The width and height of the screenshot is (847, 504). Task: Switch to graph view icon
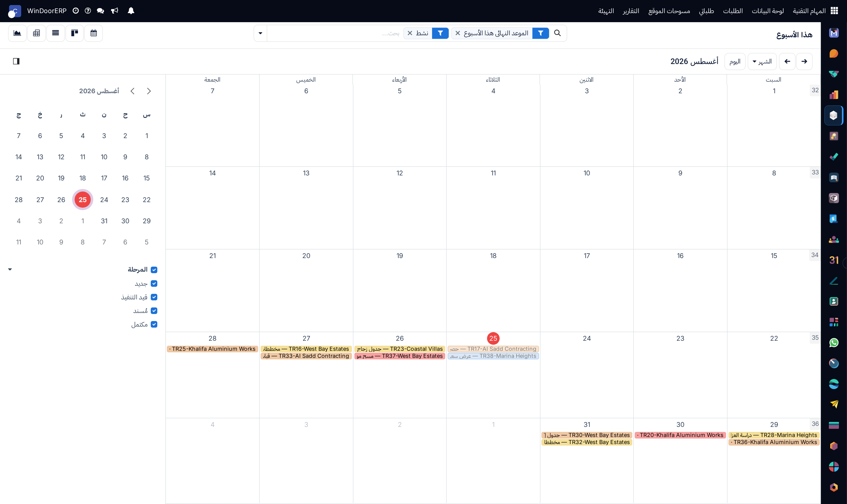(17, 33)
